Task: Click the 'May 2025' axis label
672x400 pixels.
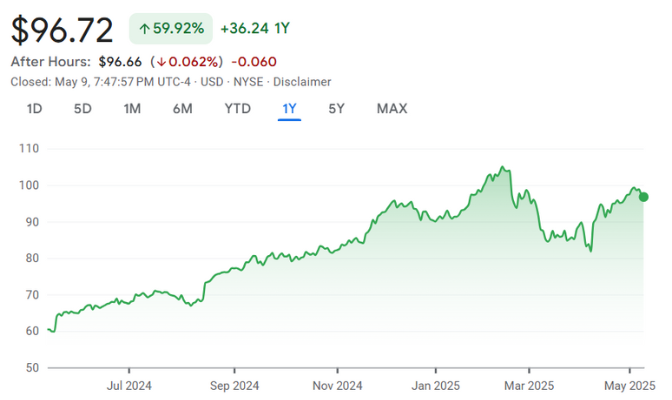Action: 630,386
